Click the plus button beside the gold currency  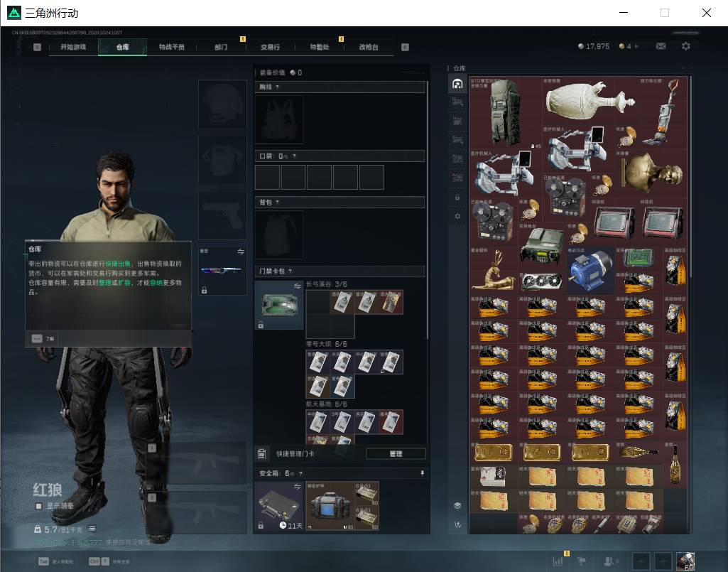coord(636,46)
